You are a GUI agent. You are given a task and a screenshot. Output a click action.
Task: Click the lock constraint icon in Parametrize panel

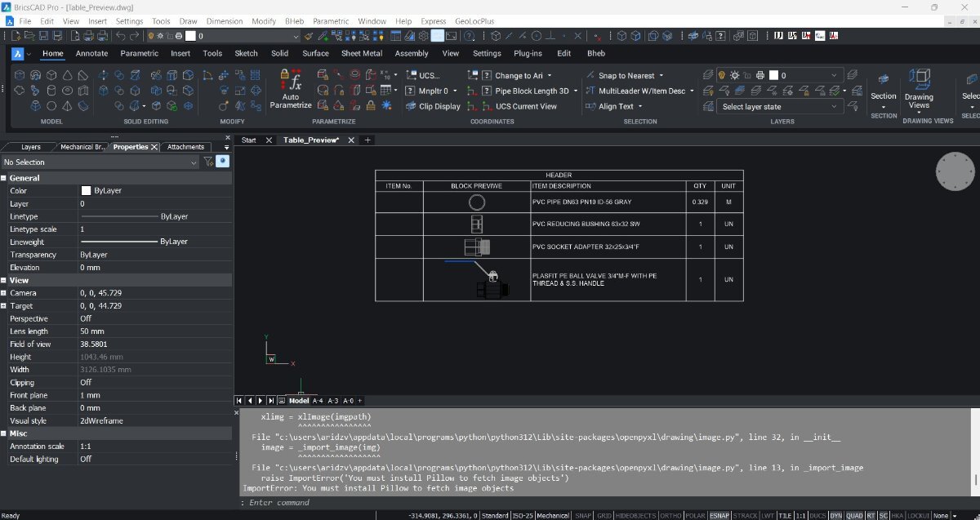371,106
